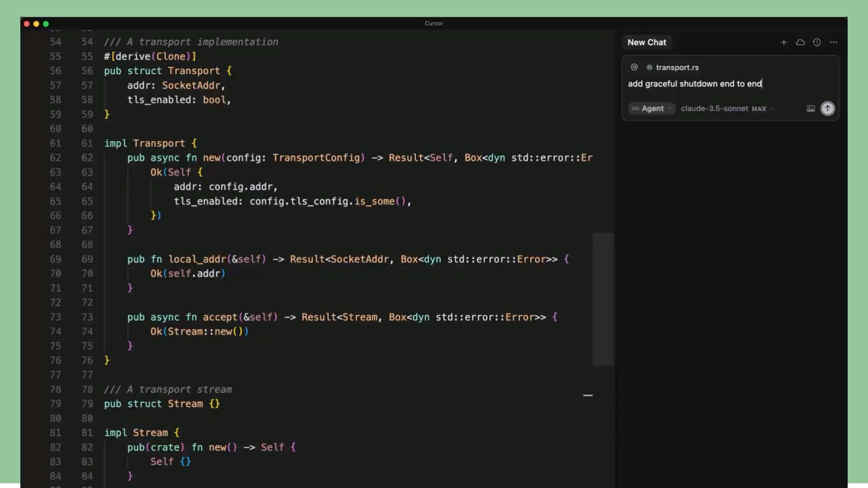Viewport: 868px width, 488px height.
Task: Click the macOS green fullscreen window button
Action: click(x=46, y=23)
